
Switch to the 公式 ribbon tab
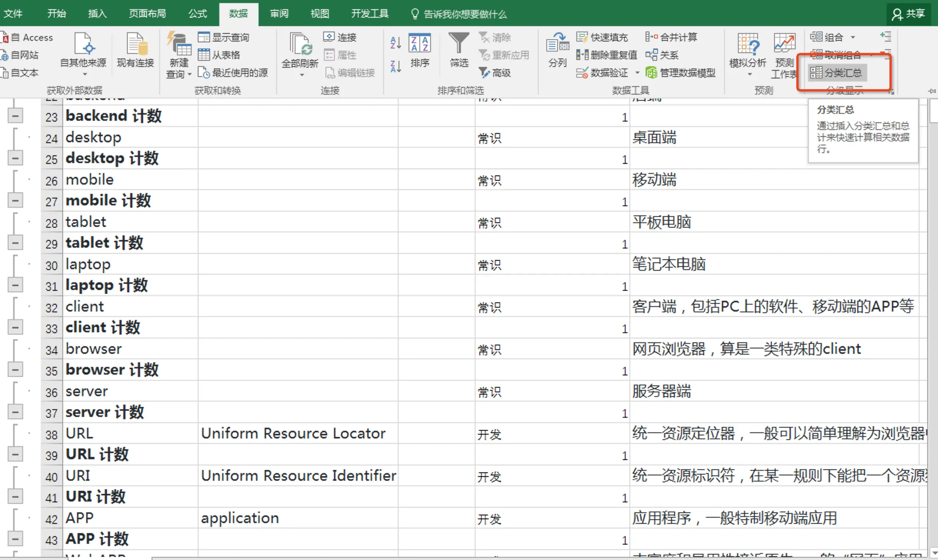(198, 14)
